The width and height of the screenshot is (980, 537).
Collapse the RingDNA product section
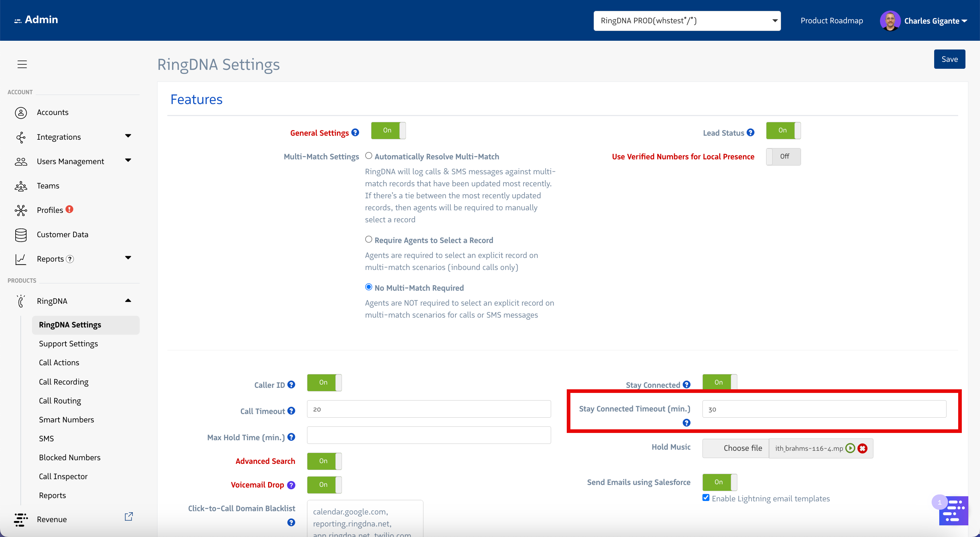click(x=128, y=301)
